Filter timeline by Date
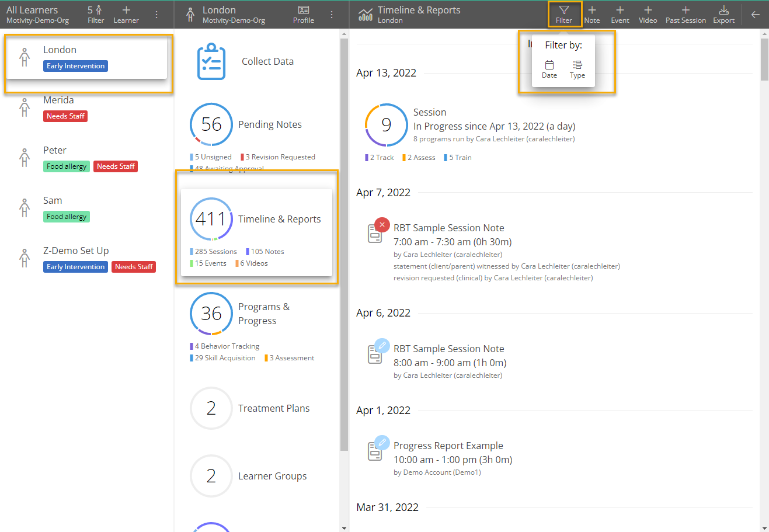This screenshot has width=769, height=532. coord(549,69)
